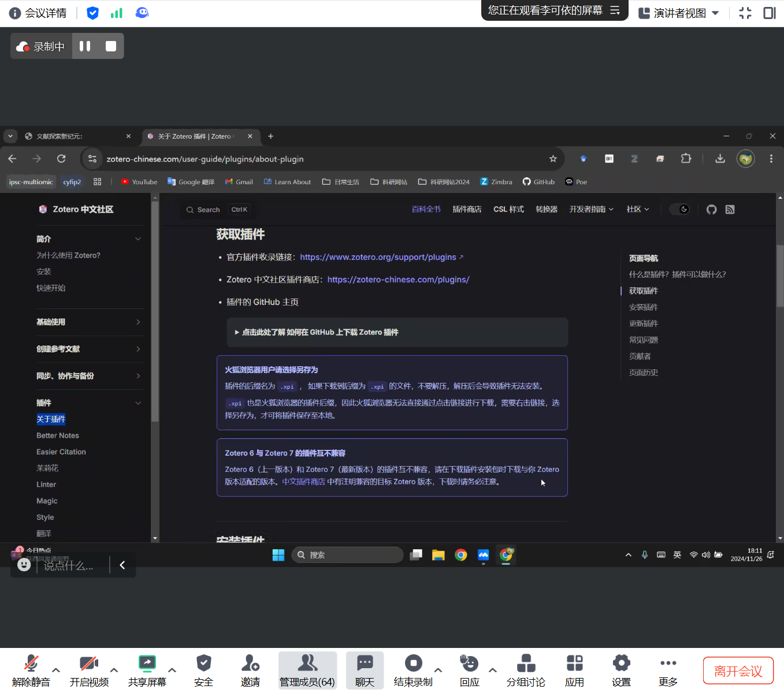The image size is (784, 693).
Task: Open zotero-chinese.com/plugins link
Action: point(399,280)
